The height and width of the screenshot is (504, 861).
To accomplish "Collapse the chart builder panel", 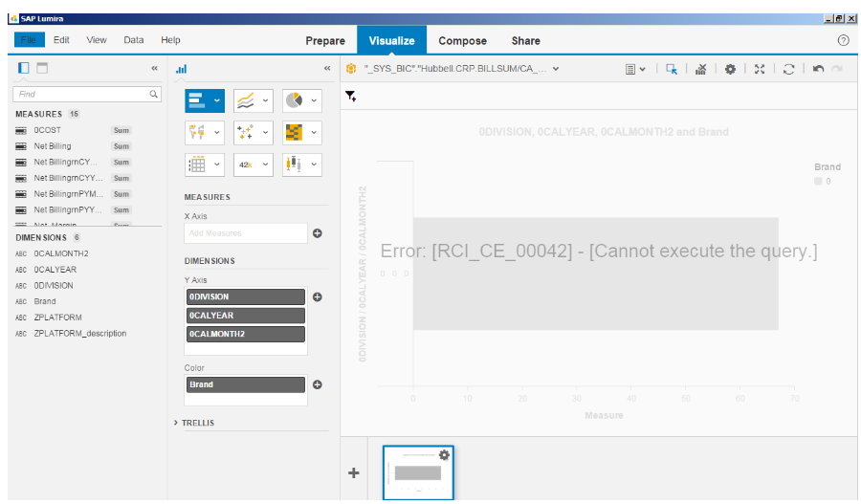I will [x=327, y=68].
